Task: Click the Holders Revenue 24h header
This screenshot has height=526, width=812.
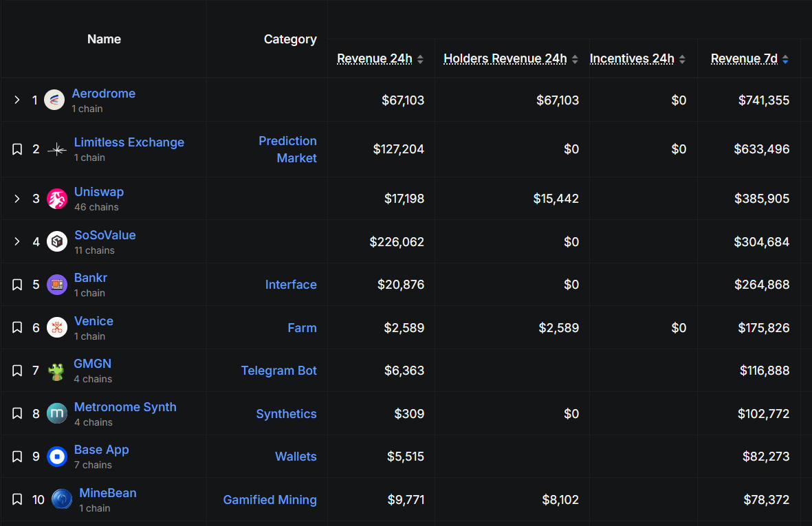Action: [x=505, y=59]
